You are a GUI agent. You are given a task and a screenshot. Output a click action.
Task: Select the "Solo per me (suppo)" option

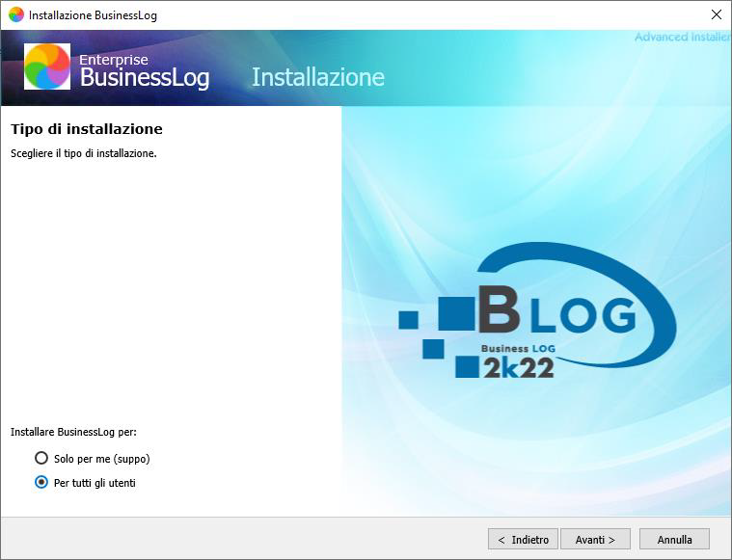click(x=92, y=458)
